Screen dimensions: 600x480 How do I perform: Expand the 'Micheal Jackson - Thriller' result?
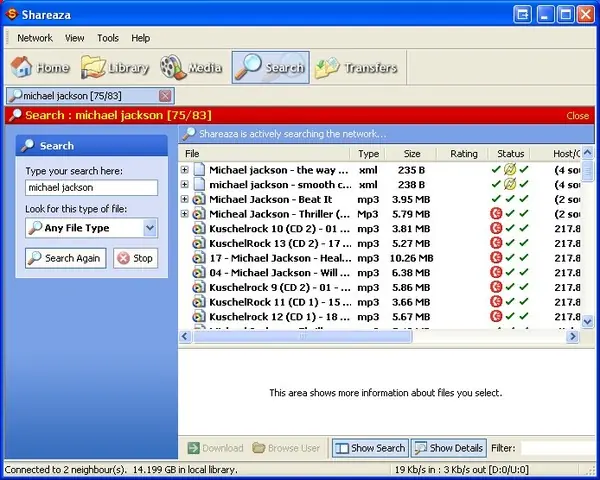click(x=184, y=214)
